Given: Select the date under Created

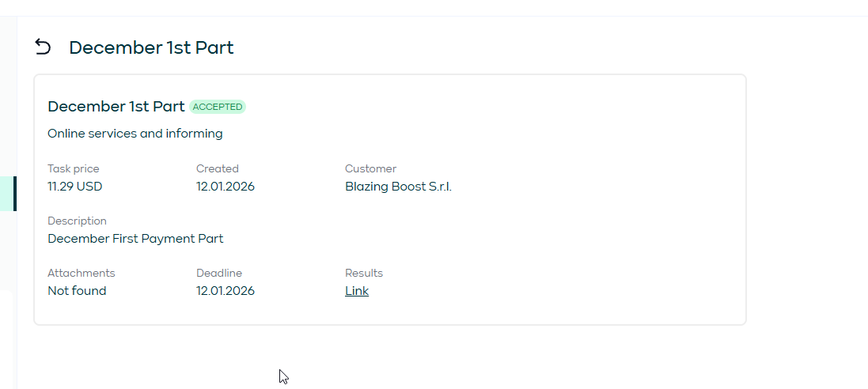Looking at the screenshot, I should pyautogui.click(x=226, y=187).
